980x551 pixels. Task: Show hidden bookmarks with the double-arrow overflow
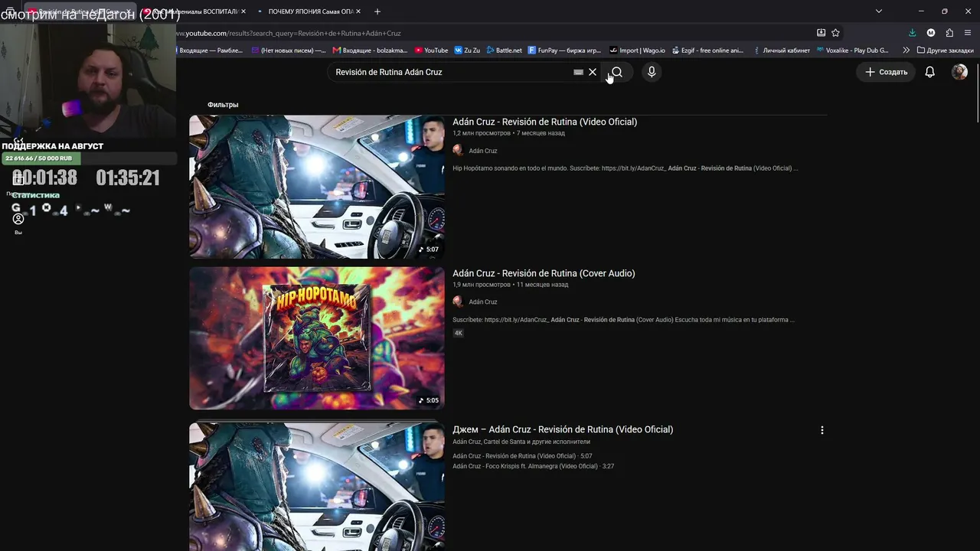click(x=906, y=51)
